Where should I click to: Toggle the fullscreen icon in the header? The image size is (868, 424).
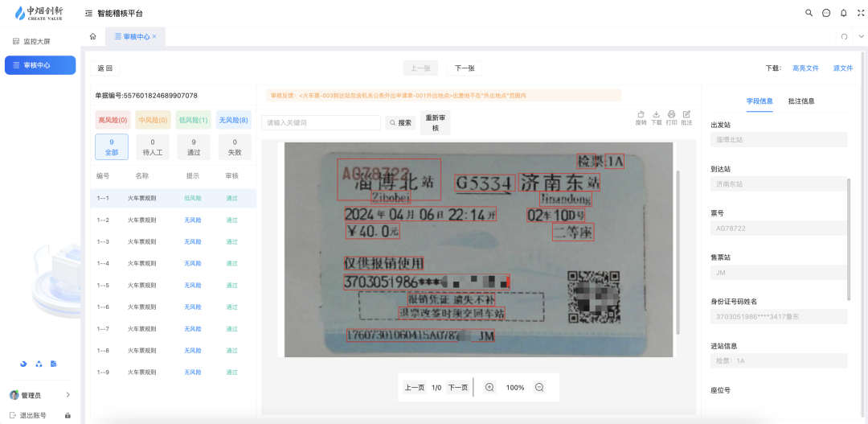(861, 13)
